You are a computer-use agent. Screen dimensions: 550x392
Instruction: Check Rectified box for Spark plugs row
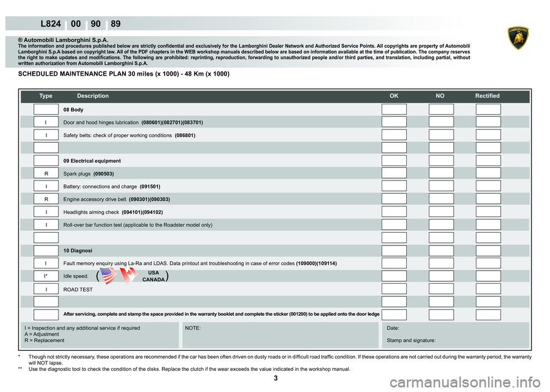click(x=488, y=174)
